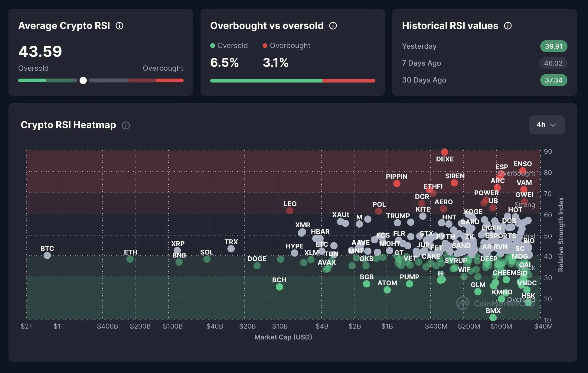Click the Oversold legend label

click(x=229, y=46)
